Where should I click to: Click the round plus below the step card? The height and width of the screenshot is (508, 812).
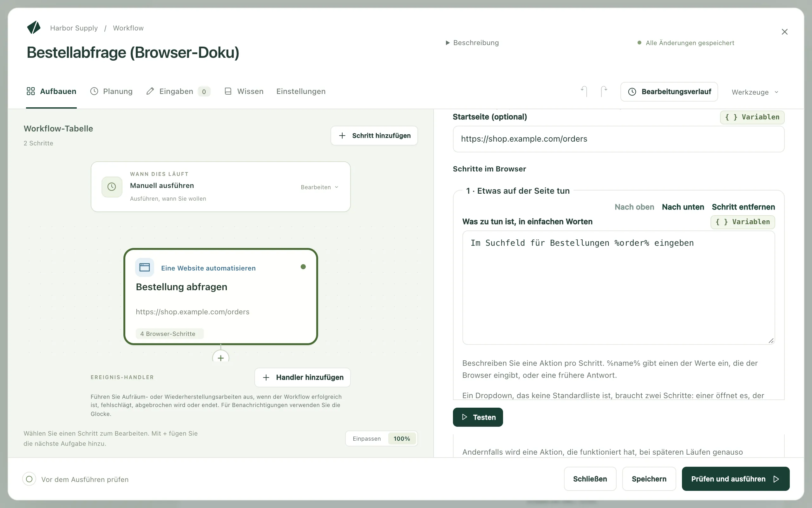tap(221, 358)
